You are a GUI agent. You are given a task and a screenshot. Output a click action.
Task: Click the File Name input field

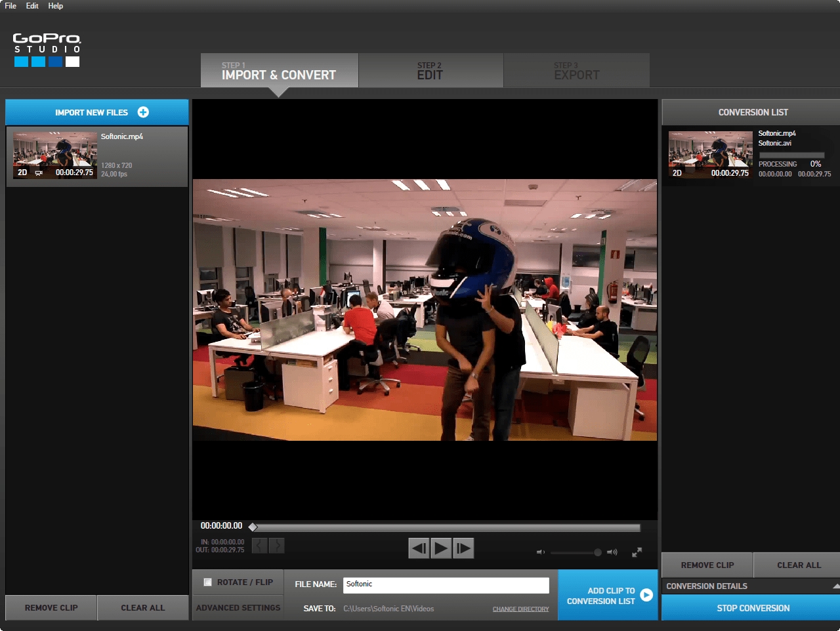(x=446, y=584)
